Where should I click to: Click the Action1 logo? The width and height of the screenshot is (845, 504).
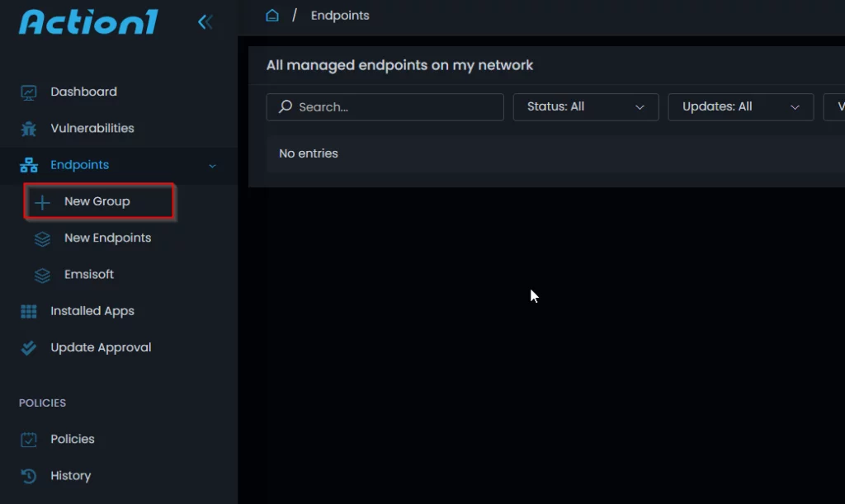pyautogui.click(x=87, y=22)
